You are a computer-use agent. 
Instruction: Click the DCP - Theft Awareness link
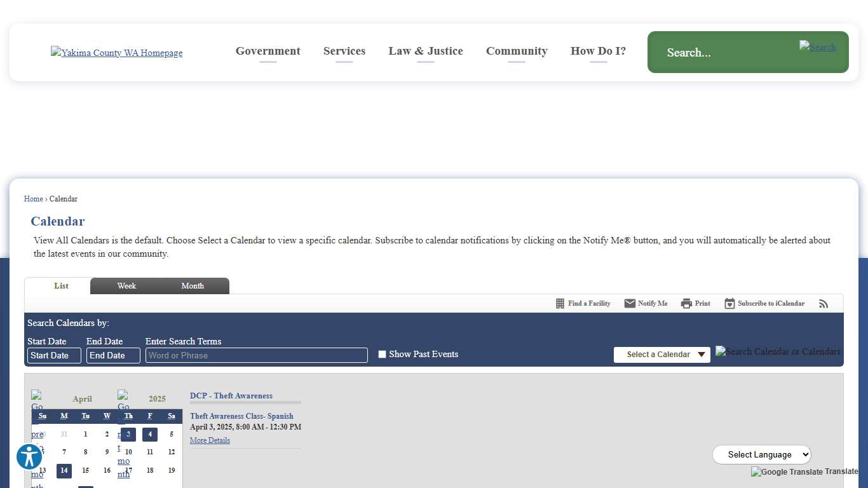pos(231,395)
